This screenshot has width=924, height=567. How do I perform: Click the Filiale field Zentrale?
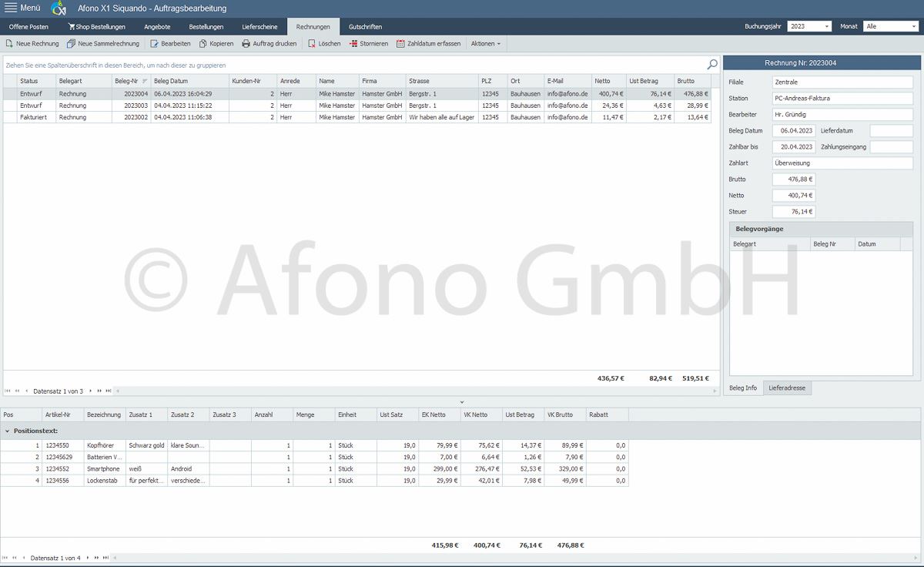[x=842, y=82]
